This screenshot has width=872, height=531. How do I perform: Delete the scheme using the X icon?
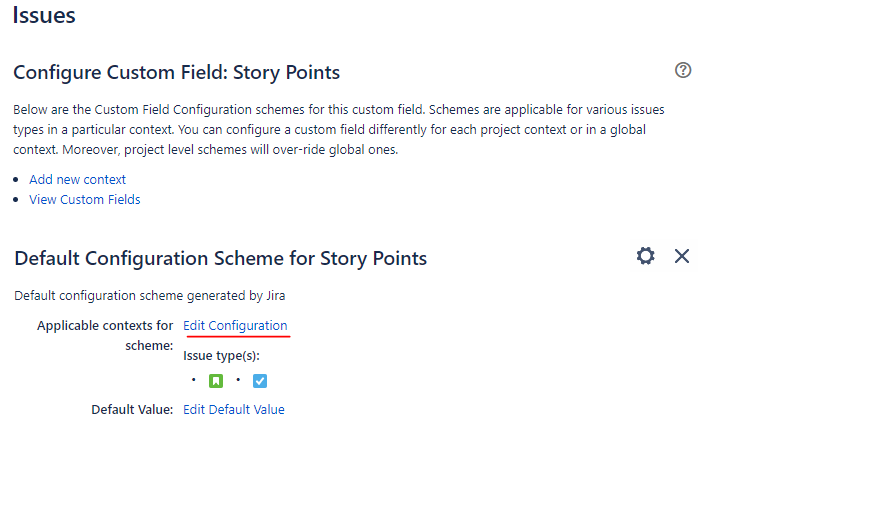tap(682, 256)
